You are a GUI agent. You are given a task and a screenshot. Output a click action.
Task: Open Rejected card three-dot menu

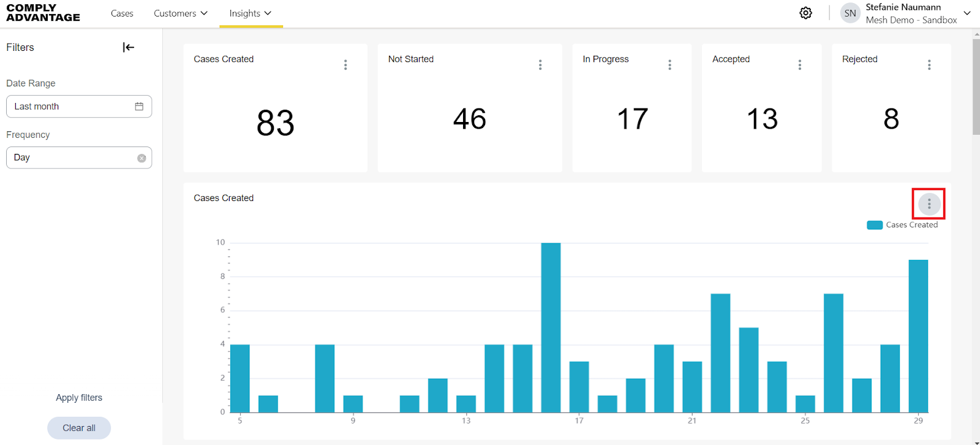929,65
